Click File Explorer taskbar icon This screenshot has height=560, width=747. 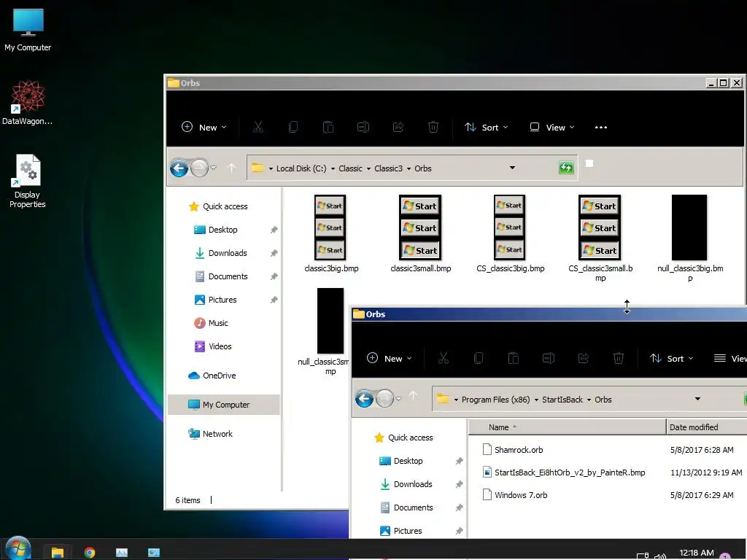58,552
